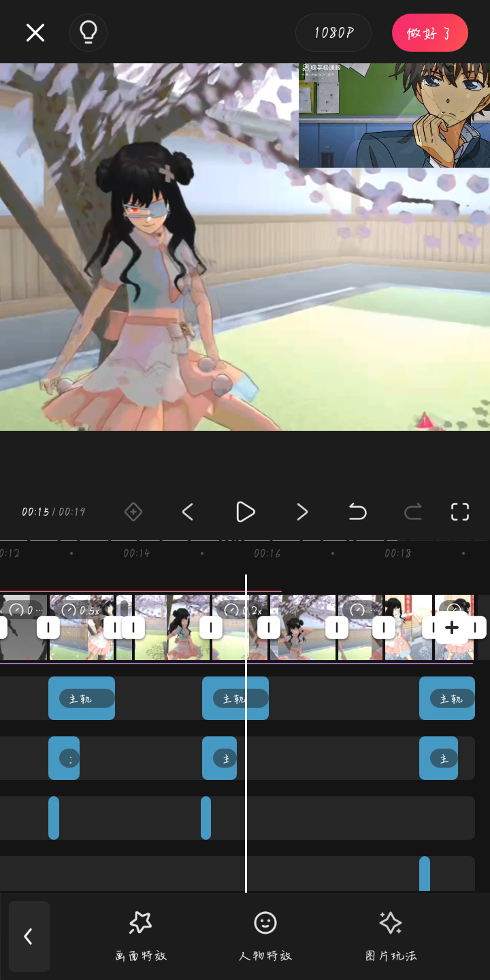Tap the pink 做好了 export button
The width and height of the screenshot is (490, 980).
pyautogui.click(x=429, y=33)
